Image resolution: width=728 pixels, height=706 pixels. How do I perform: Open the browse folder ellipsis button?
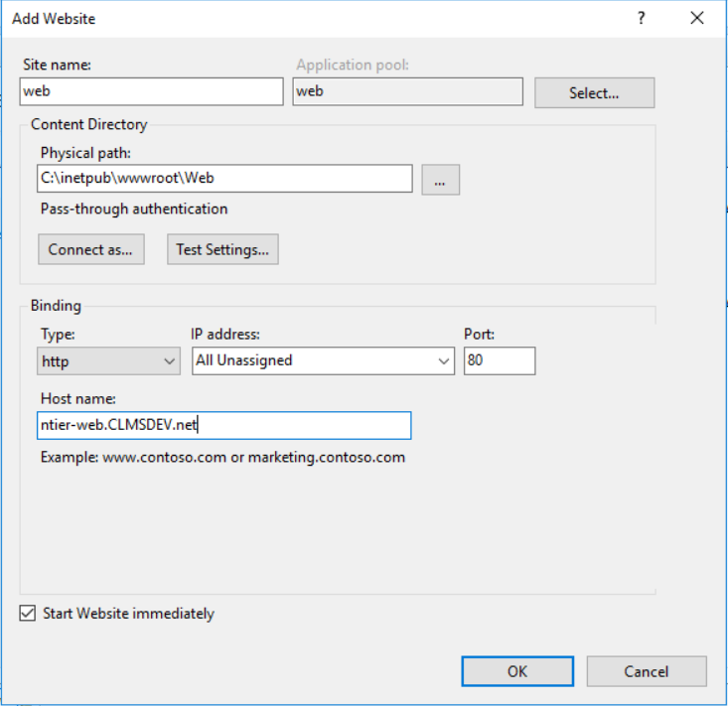click(x=440, y=180)
